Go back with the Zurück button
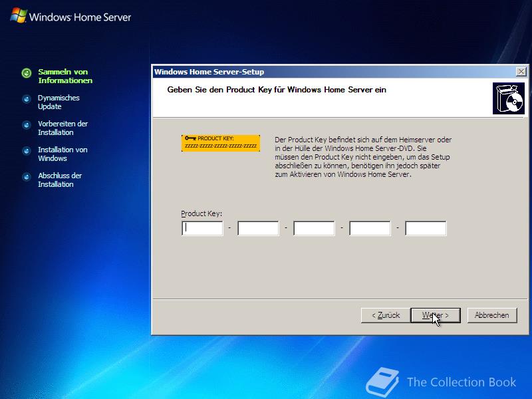This screenshot has height=399, width=532. (386, 315)
